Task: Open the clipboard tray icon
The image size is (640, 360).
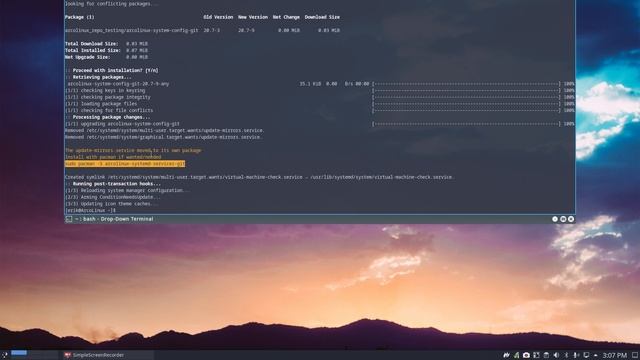Action: point(546,355)
